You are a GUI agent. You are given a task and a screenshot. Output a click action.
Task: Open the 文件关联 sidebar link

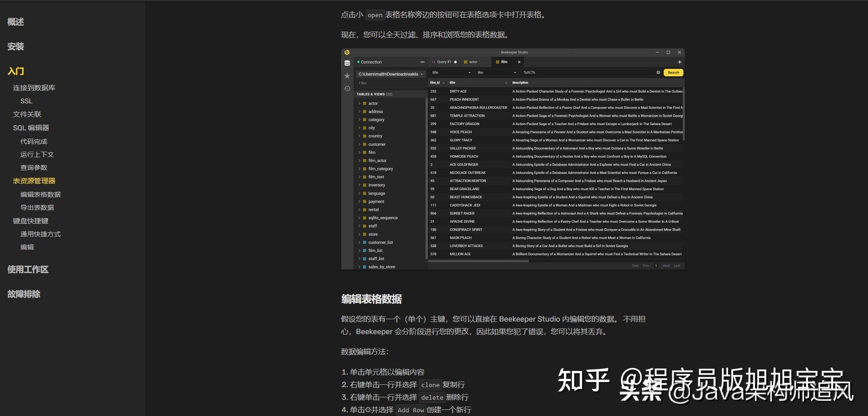click(27, 114)
